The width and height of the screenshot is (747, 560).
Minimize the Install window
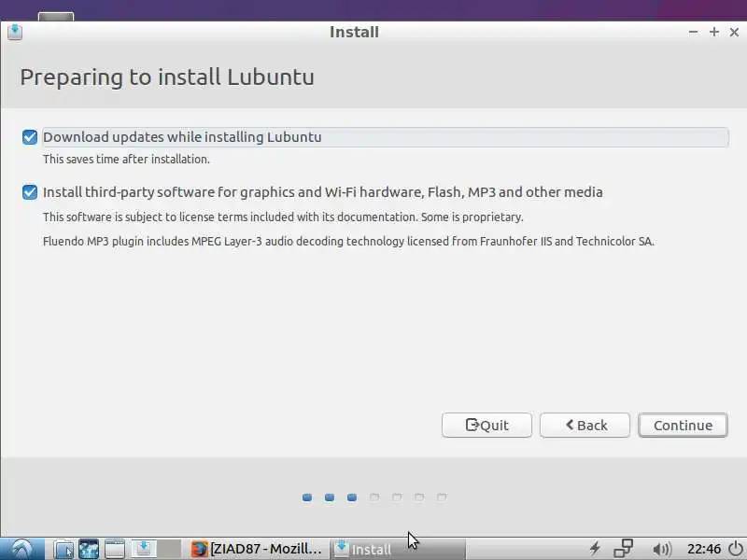click(693, 32)
